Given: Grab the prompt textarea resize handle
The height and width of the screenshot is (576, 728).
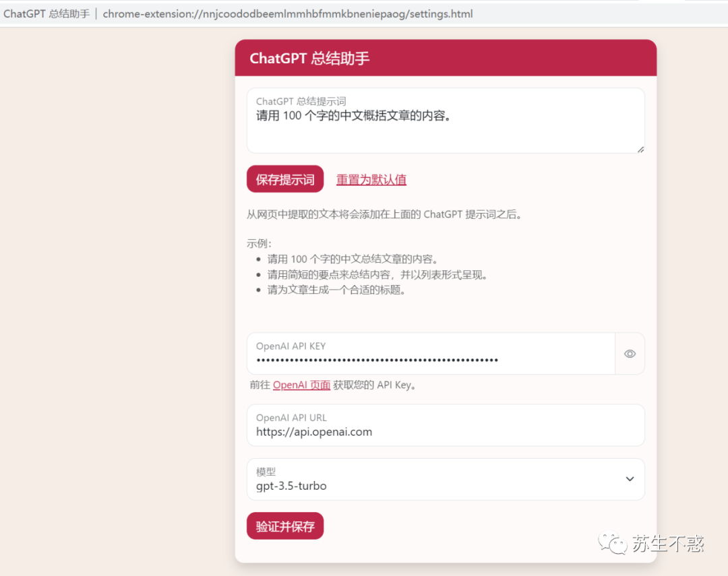Looking at the screenshot, I should [640, 149].
